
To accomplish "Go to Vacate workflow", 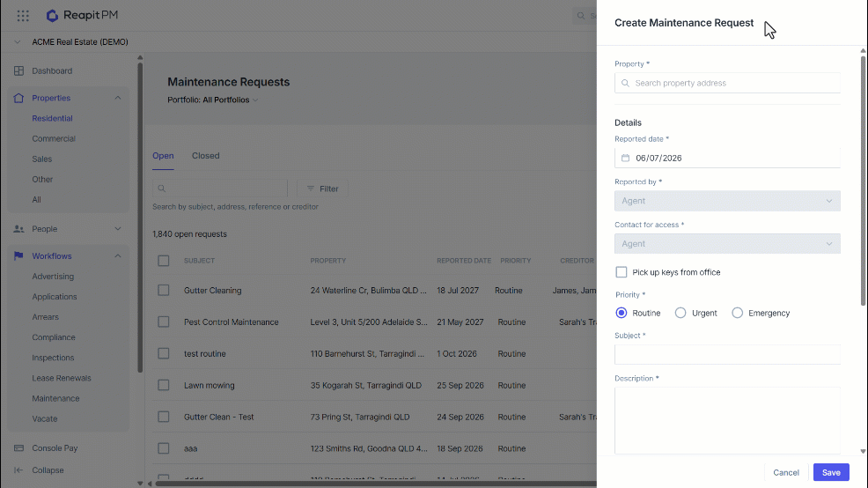I will (x=45, y=419).
